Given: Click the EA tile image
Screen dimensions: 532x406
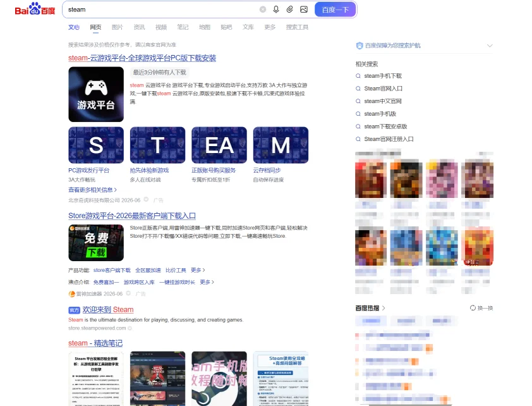Looking at the screenshot, I should tap(219, 145).
